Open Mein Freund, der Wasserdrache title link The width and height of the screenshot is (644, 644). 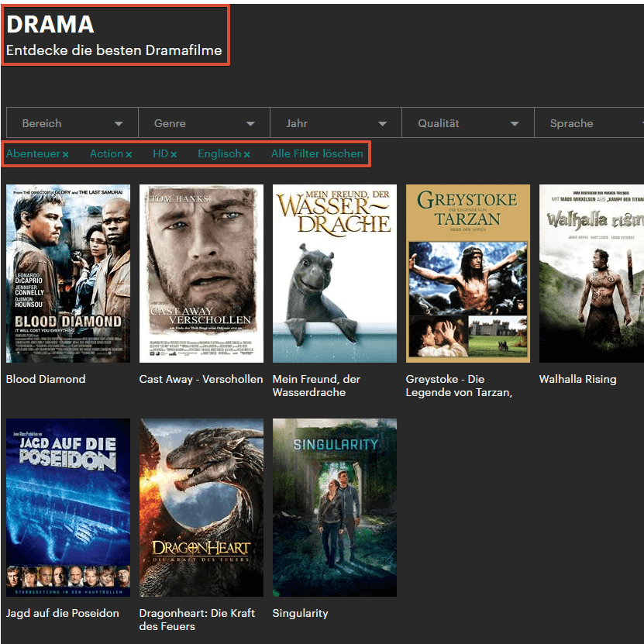click(x=316, y=386)
